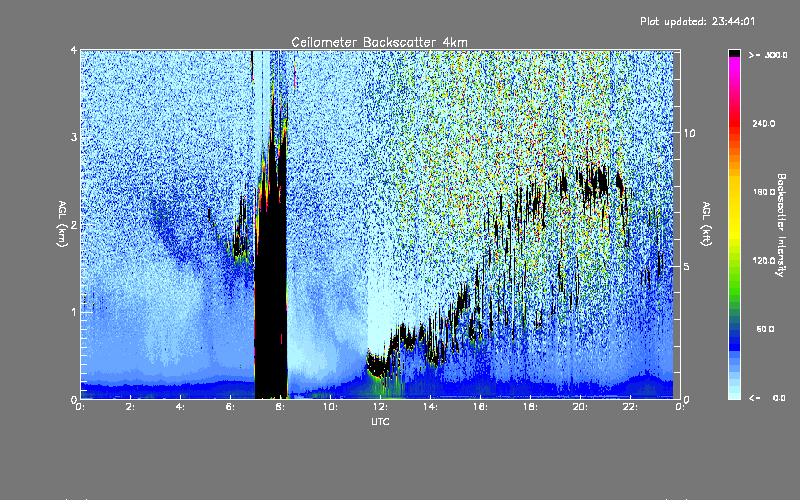
Task: Click the '1' label on the km axis
Action: point(74,312)
